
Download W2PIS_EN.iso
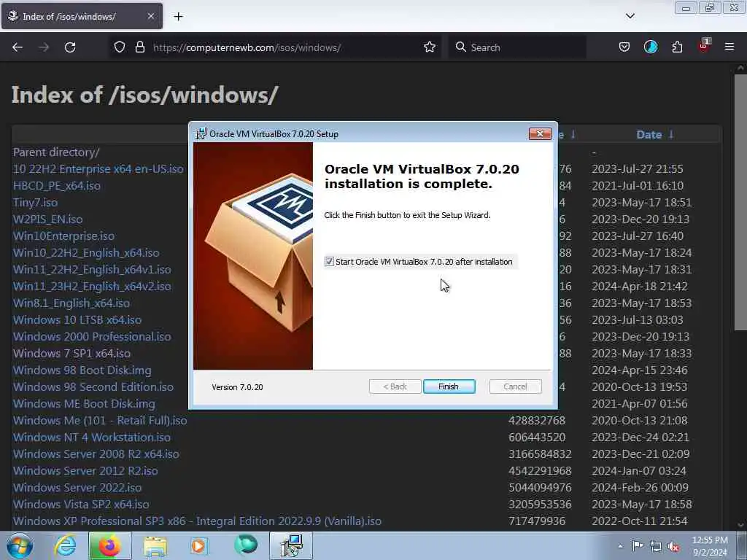pos(47,219)
